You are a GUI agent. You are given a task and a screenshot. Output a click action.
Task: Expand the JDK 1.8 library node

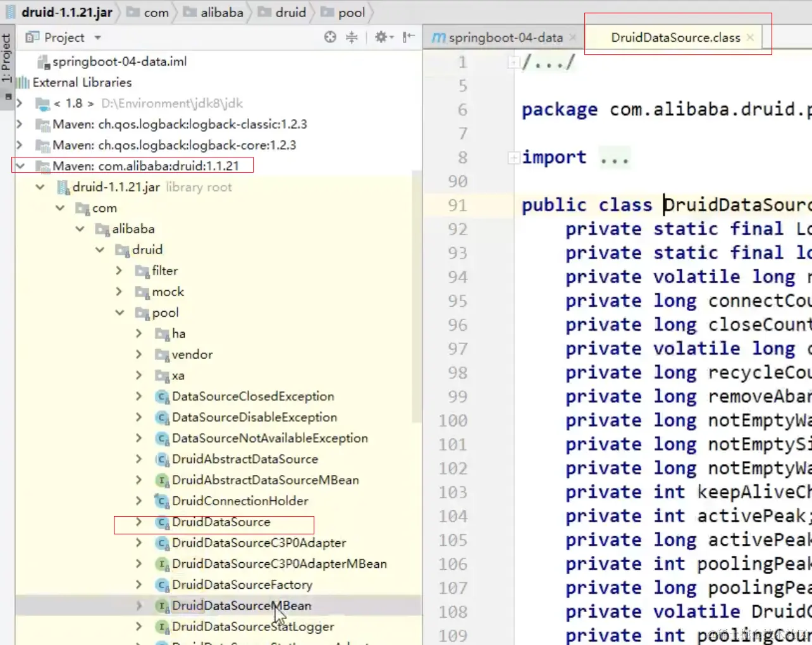20,103
